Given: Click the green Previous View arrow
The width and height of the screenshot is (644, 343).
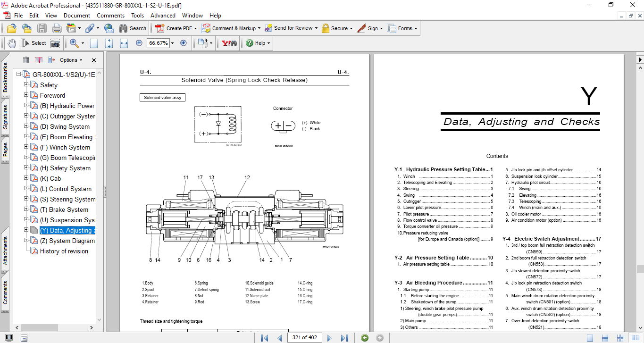Looking at the screenshot, I should click(364, 338).
